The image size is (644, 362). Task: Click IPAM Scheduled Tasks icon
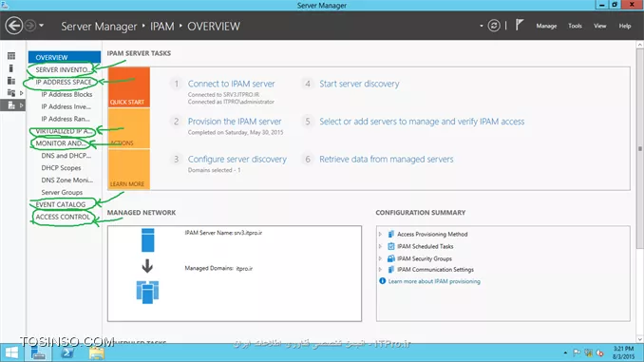[x=391, y=246]
